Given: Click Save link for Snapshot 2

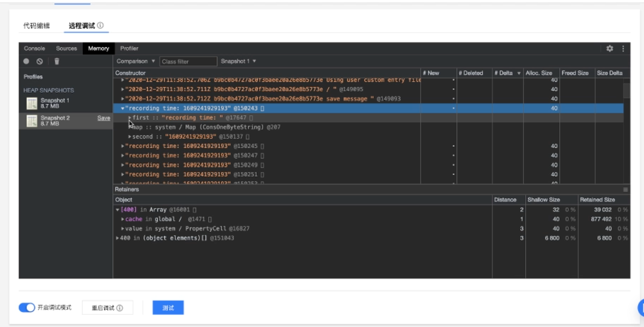Looking at the screenshot, I should pyautogui.click(x=104, y=118).
